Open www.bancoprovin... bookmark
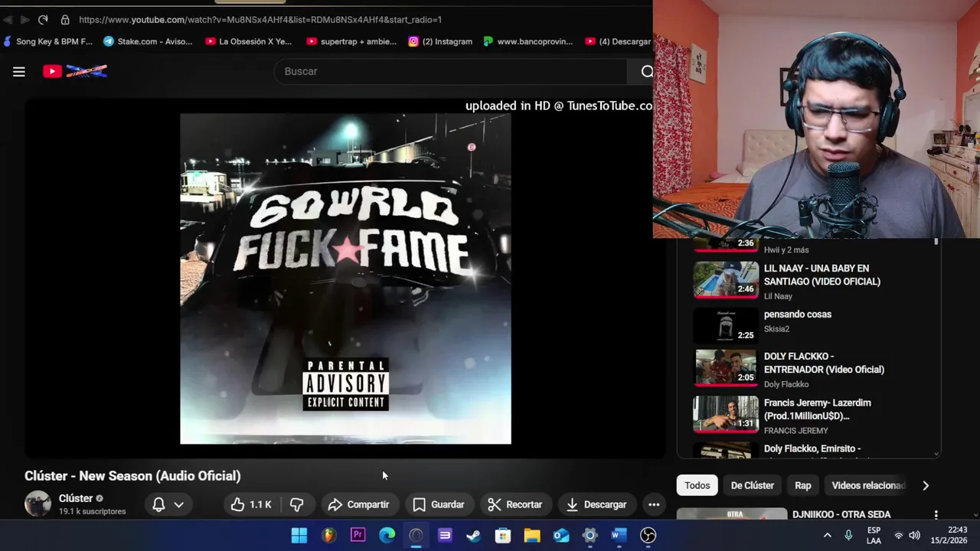Viewport: 980px width, 551px height. click(x=528, y=41)
